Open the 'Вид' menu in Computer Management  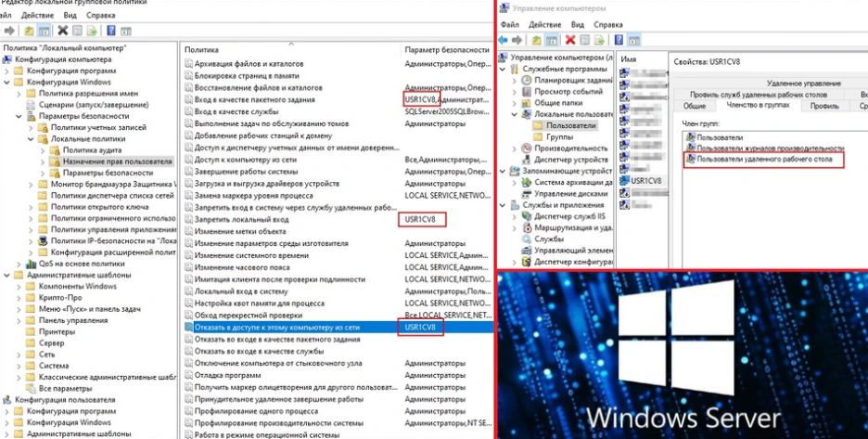tap(578, 25)
